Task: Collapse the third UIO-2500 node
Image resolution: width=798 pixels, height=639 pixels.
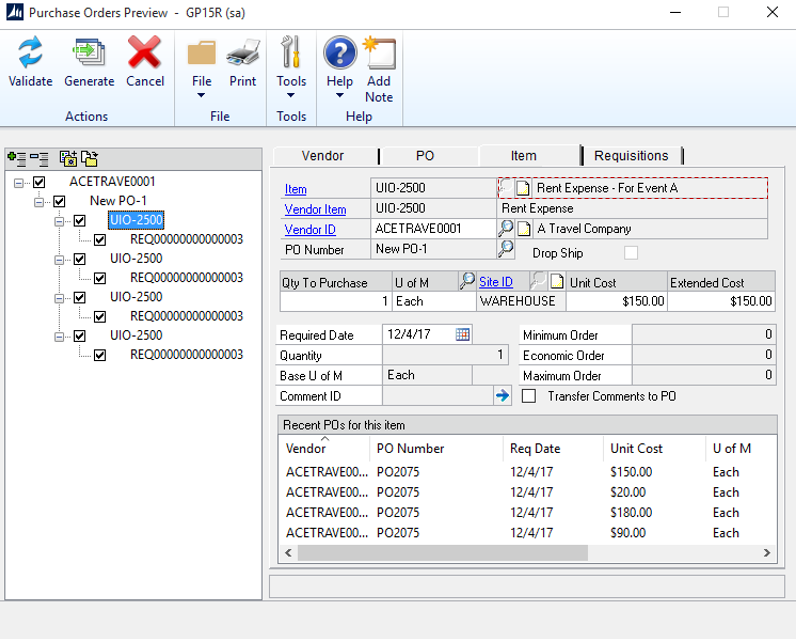Action: pos(60,298)
